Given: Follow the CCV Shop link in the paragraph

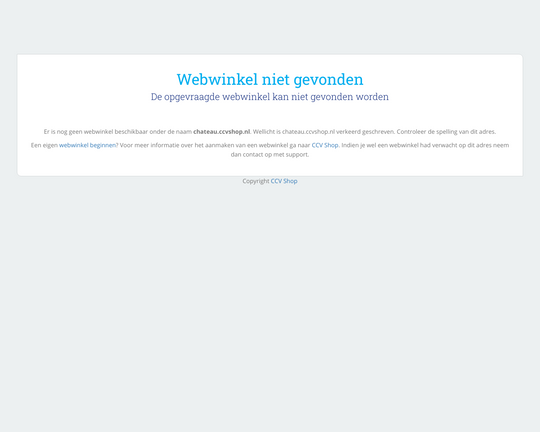Looking at the screenshot, I should pos(325,145).
